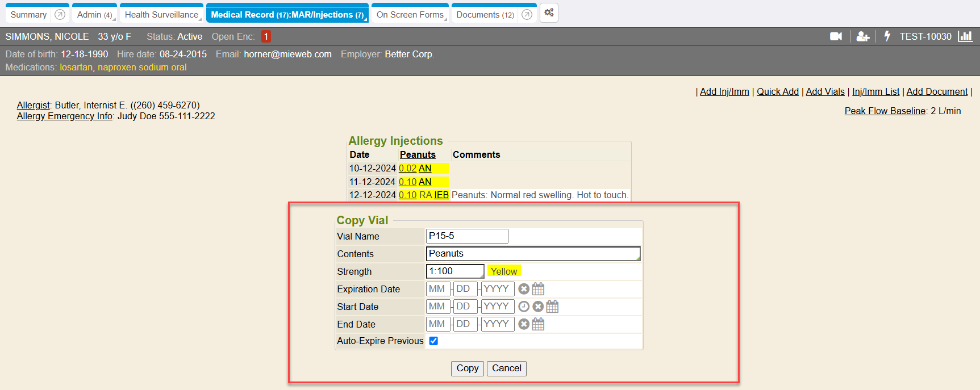Set Start Date to now with clock icon
Image resolution: width=980 pixels, height=390 pixels.
524,307
